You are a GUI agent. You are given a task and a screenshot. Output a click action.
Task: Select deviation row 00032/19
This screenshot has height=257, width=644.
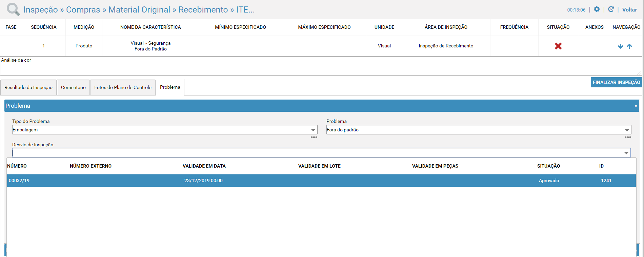click(x=321, y=180)
